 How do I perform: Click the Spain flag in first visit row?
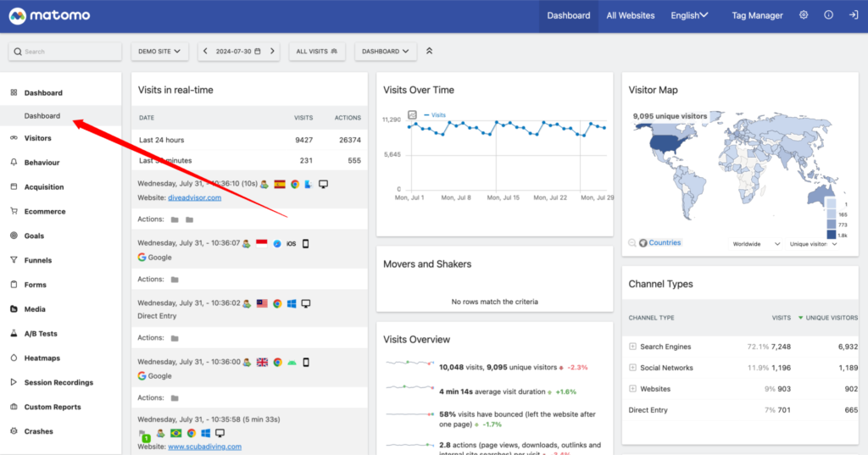point(280,184)
